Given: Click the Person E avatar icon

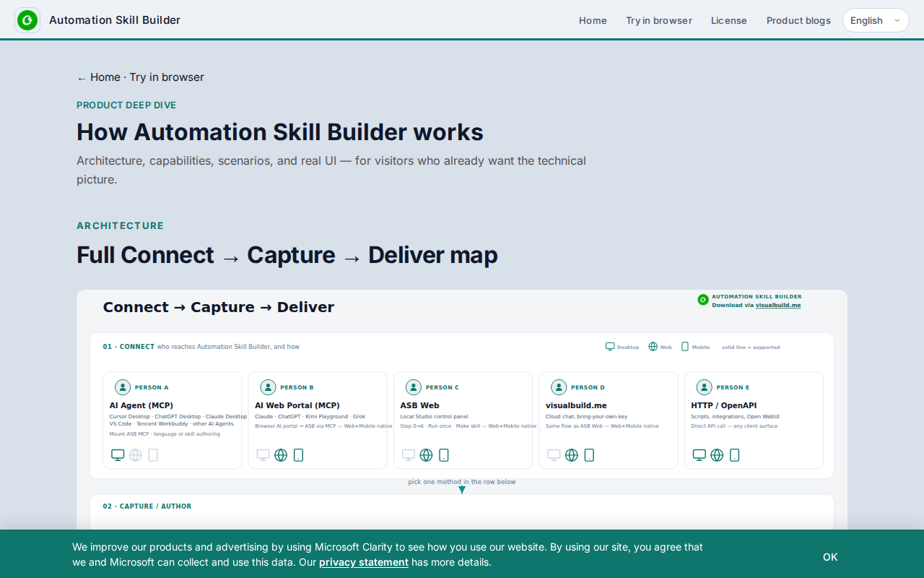Looking at the screenshot, I should [x=705, y=387].
